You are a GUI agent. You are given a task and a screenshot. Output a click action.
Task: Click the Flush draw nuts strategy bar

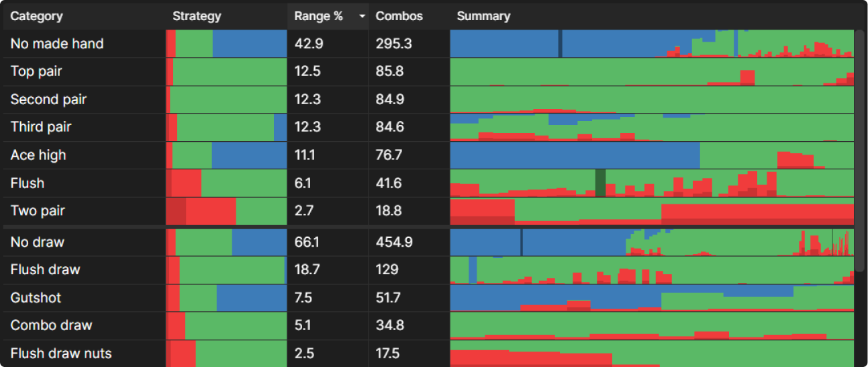click(226, 354)
